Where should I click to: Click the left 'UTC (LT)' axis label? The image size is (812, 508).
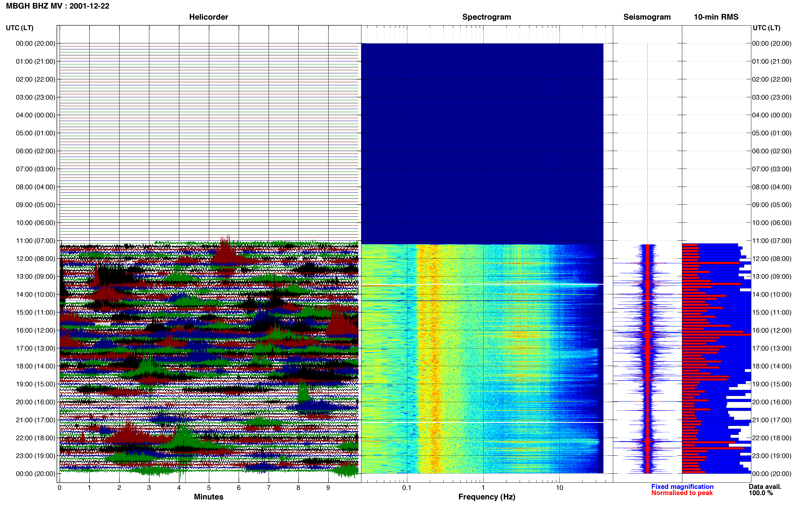click(19, 28)
